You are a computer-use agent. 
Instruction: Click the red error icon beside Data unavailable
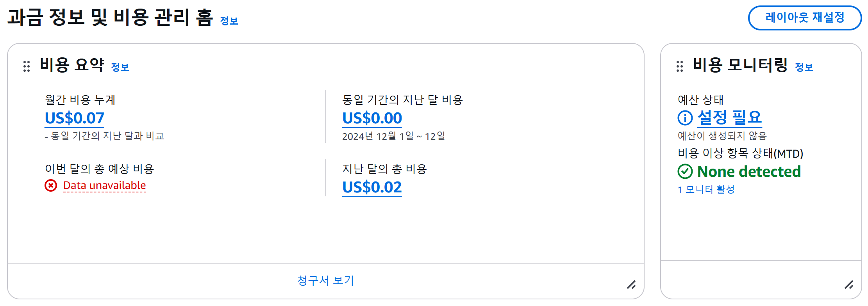(51, 185)
